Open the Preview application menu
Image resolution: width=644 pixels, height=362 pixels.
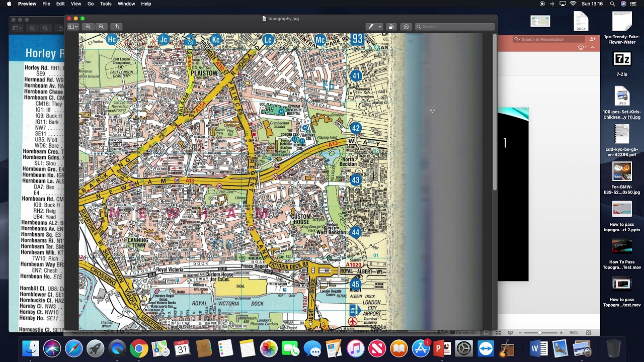27,4
